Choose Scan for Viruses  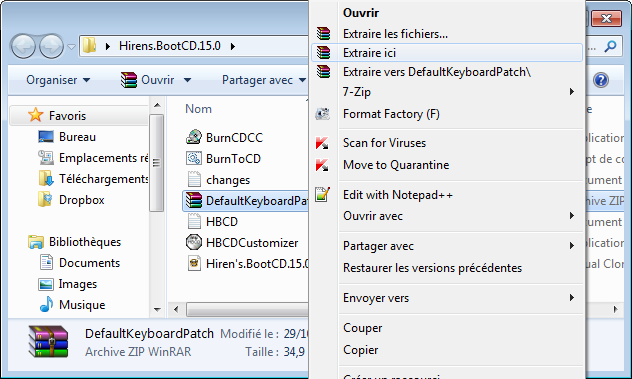coord(447,143)
